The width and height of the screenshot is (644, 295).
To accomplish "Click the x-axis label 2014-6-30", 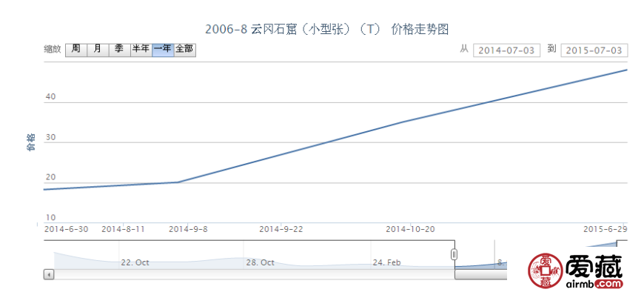I will pos(66,229).
